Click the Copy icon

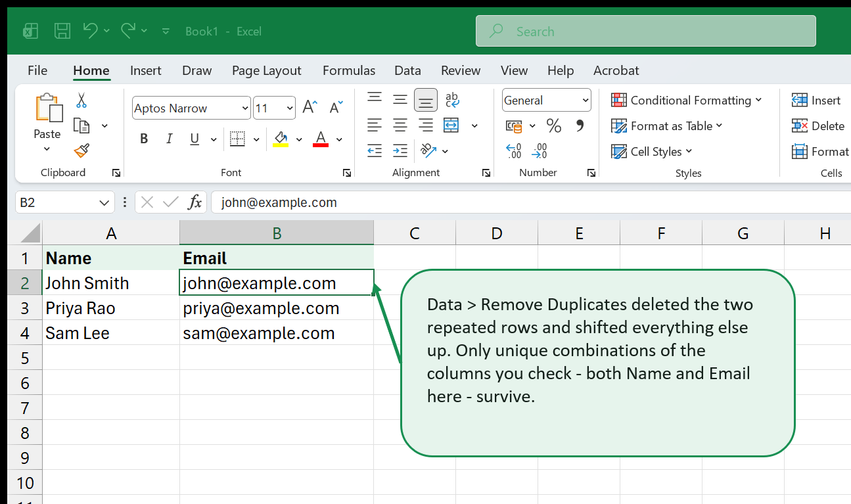point(81,126)
